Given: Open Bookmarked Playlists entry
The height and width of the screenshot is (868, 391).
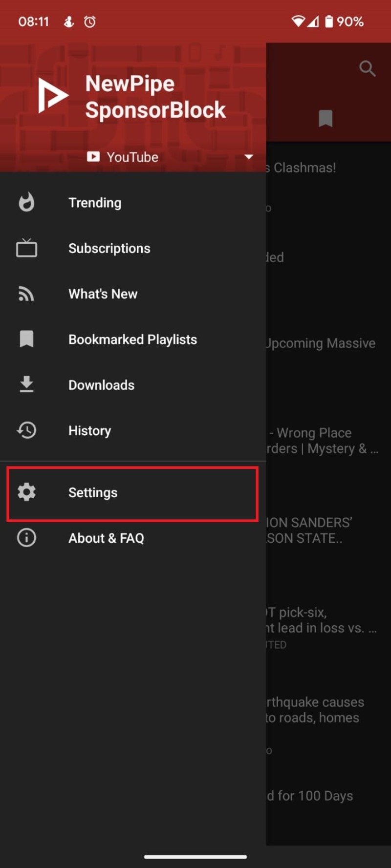Looking at the screenshot, I should (132, 339).
